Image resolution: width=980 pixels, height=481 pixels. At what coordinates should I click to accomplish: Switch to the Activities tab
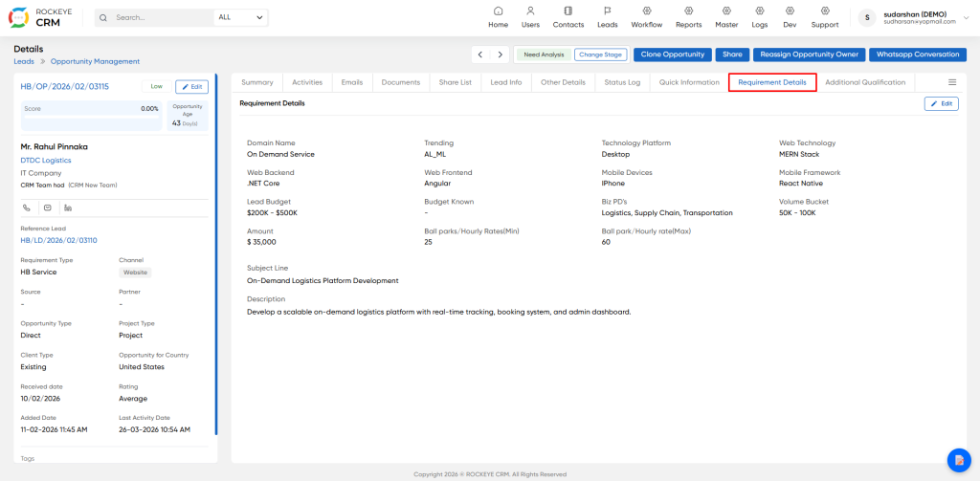[x=307, y=82]
